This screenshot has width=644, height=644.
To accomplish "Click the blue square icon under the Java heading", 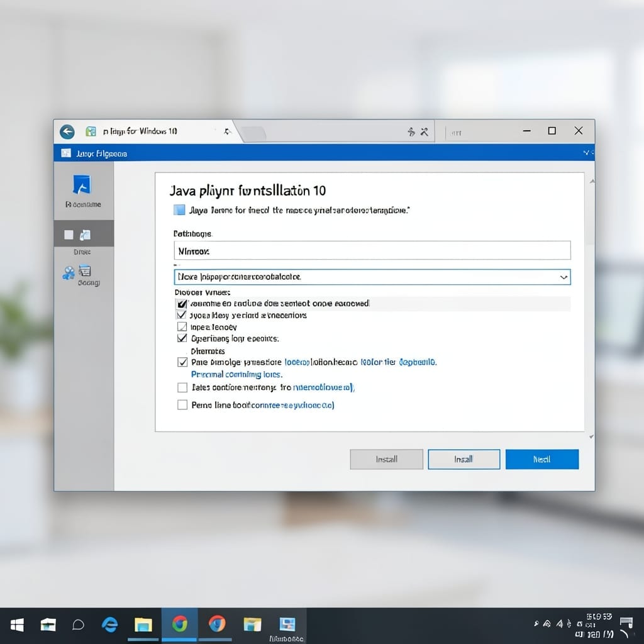I will (179, 210).
